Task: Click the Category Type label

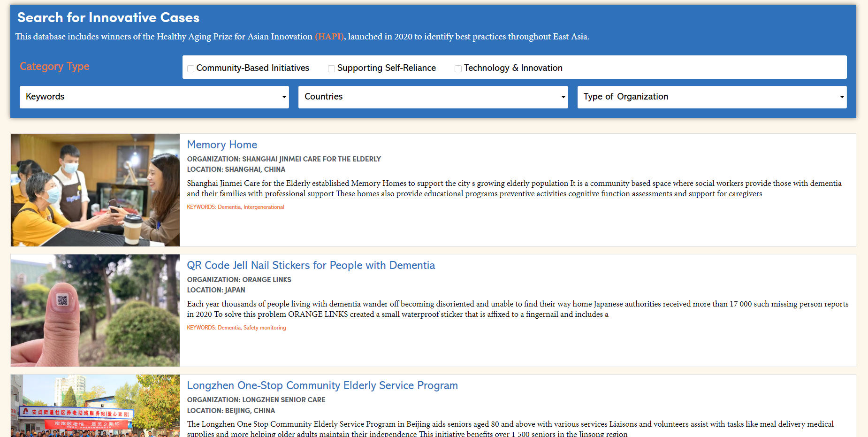Action: [x=54, y=67]
